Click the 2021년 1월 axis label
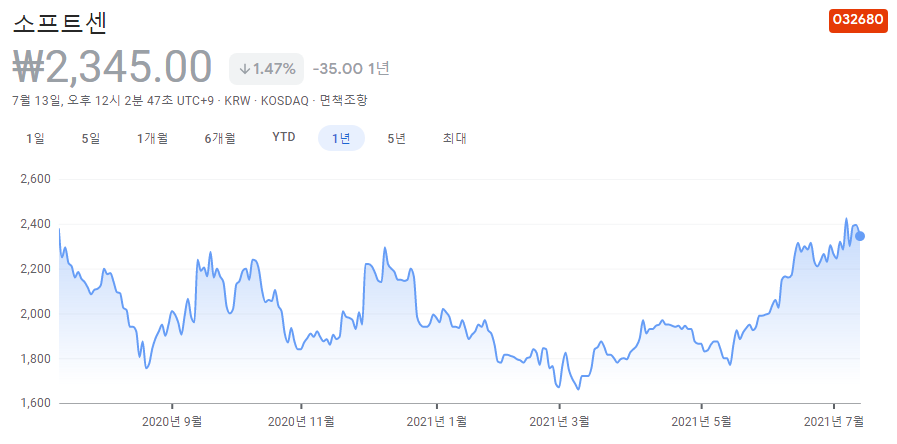 point(436,422)
